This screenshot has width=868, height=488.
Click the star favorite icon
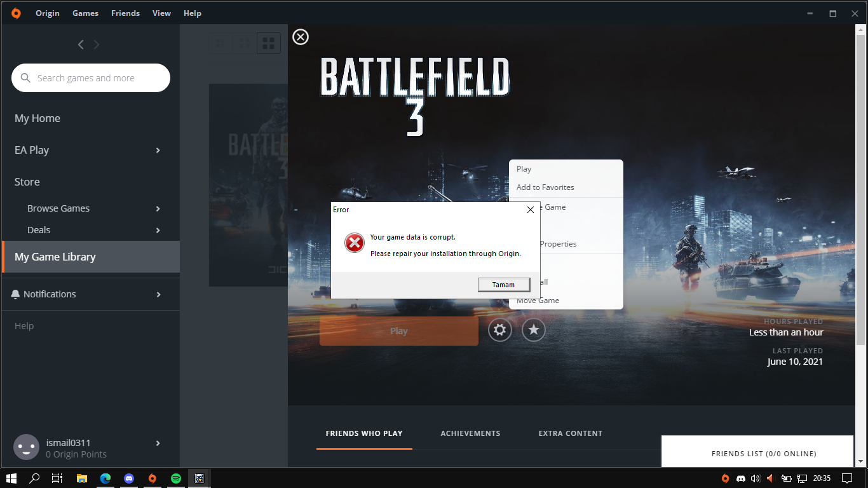534,330
